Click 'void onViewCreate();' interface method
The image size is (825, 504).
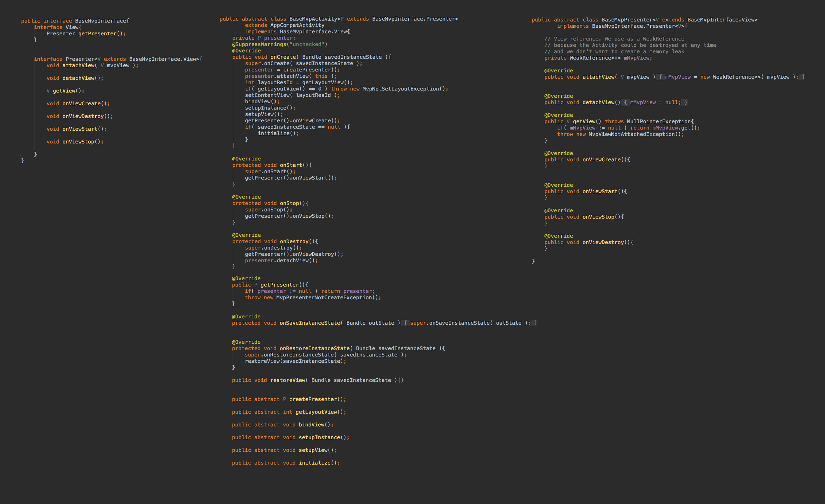(x=78, y=103)
